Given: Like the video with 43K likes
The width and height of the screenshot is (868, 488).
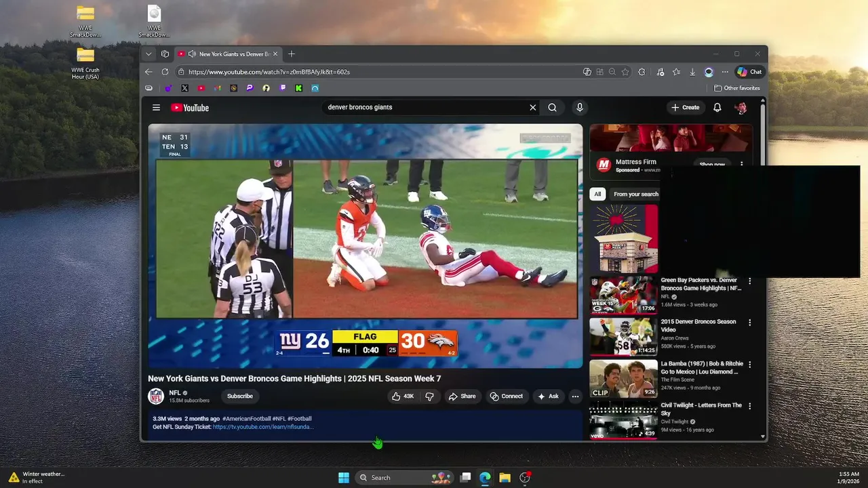Looking at the screenshot, I should [403, 396].
